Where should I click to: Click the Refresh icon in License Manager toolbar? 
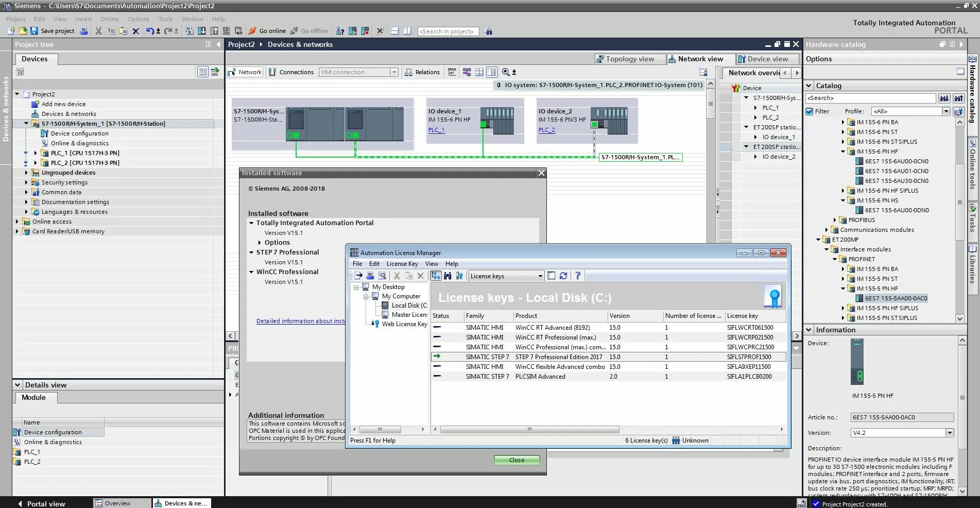click(563, 276)
